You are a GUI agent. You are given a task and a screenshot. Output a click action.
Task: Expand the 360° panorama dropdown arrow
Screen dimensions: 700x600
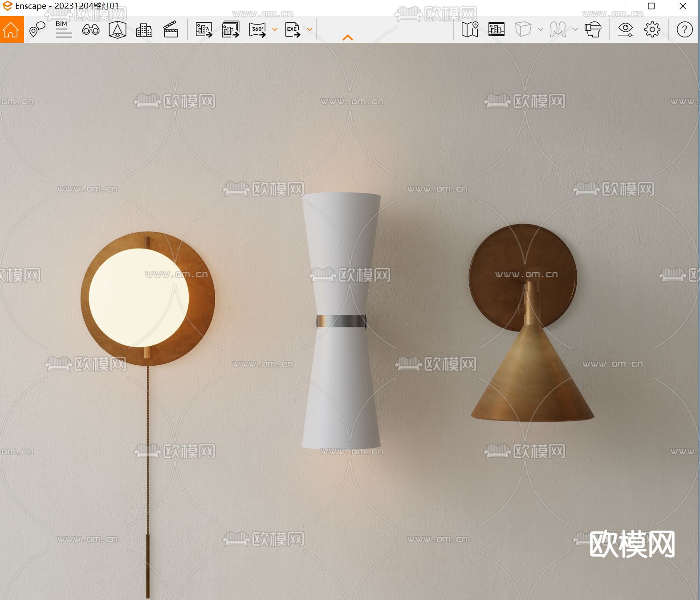[275, 30]
